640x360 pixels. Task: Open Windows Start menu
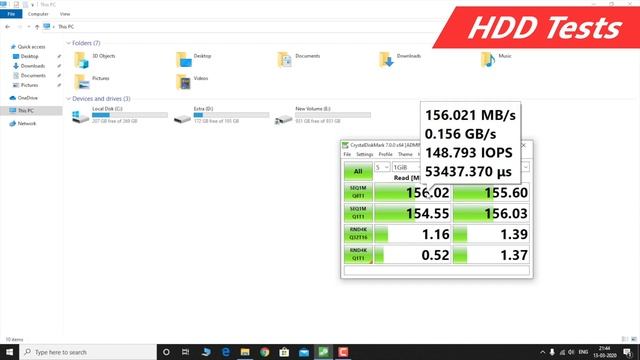(9, 352)
